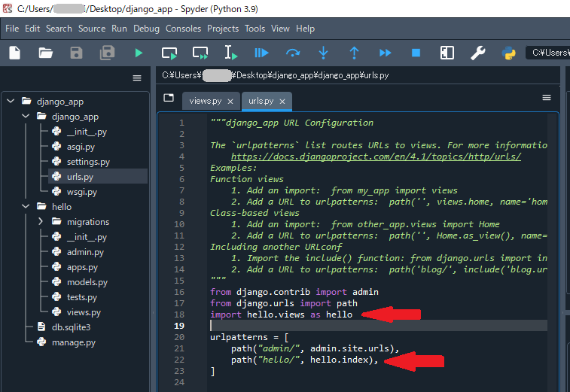Screen dimensions: 570x392
Task: Select admin.py in hello folder
Action: 85,252
